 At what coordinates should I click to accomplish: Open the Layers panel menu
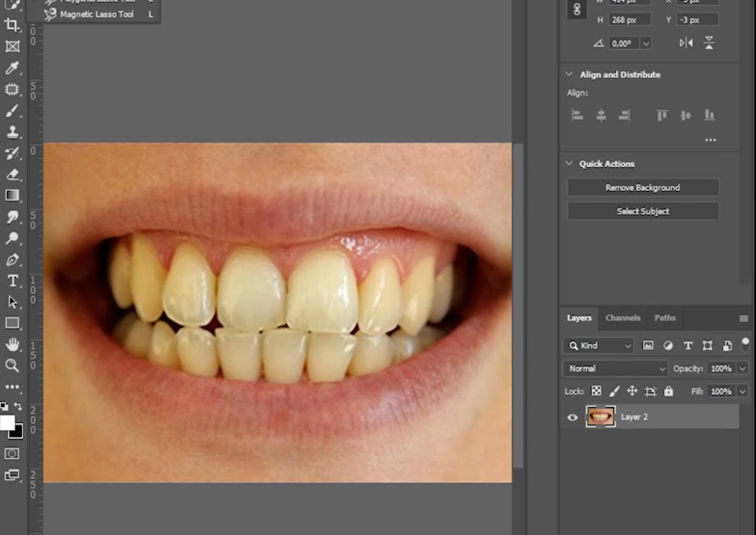tap(744, 318)
